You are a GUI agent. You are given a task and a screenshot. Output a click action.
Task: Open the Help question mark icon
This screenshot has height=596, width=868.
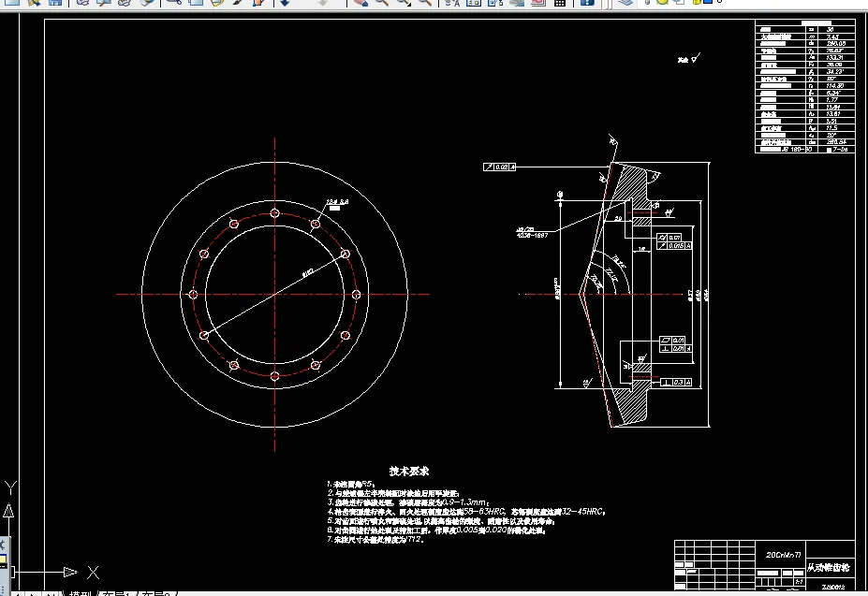587,2
